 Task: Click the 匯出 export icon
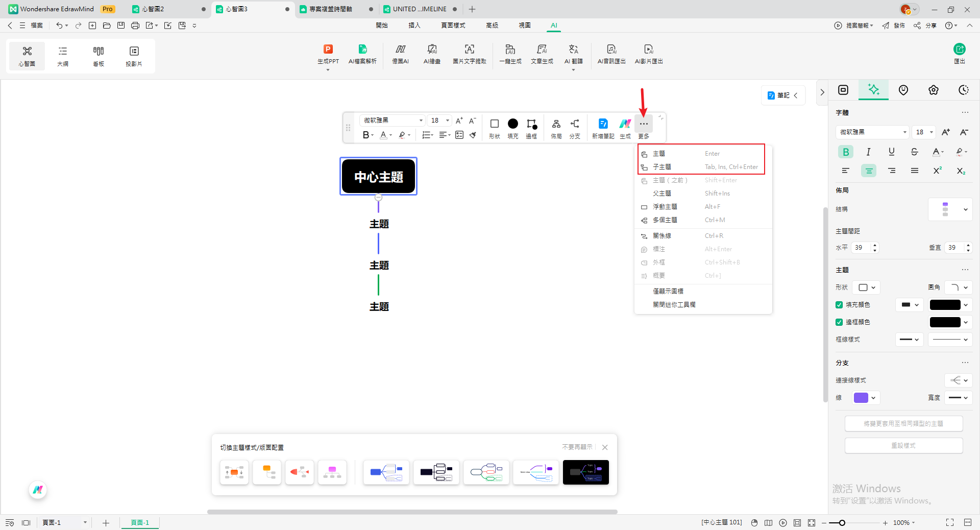[x=959, y=50]
